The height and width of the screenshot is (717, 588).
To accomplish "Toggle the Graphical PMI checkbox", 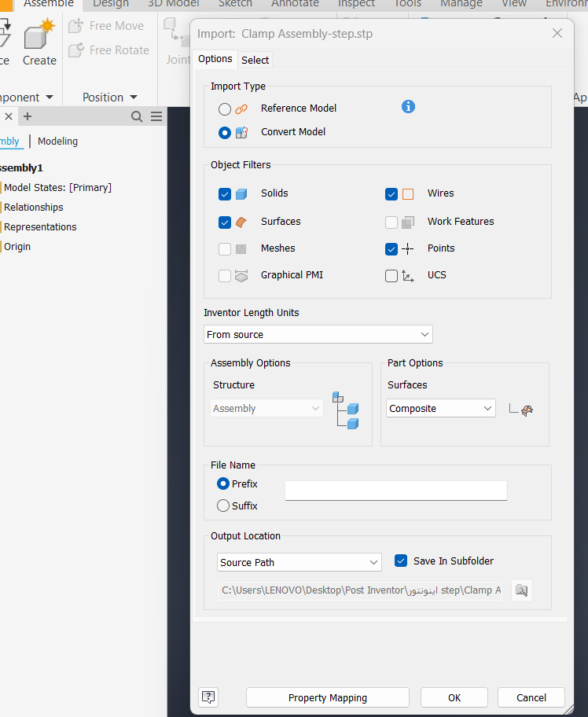I will (225, 276).
